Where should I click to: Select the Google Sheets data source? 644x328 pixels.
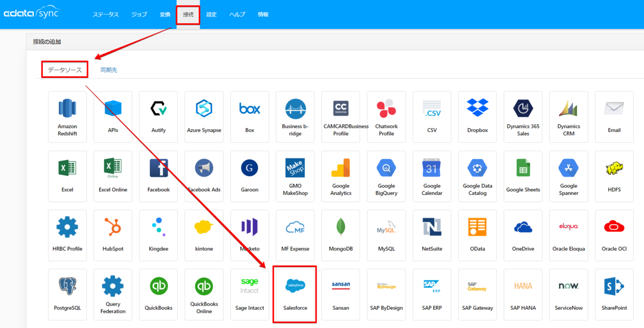click(524, 176)
